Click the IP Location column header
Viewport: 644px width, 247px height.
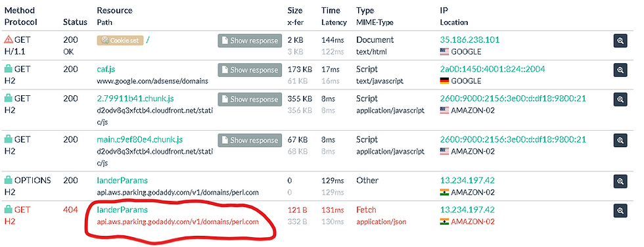(x=454, y=16)
